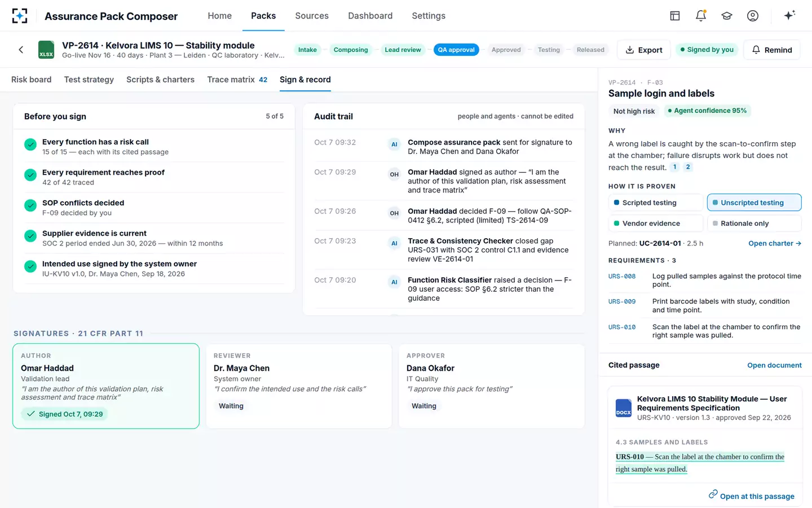The height and width of the screenshot is (508, 812).
Task: Click green check next to SOP conflicts decided
Action: pos(30,205)
